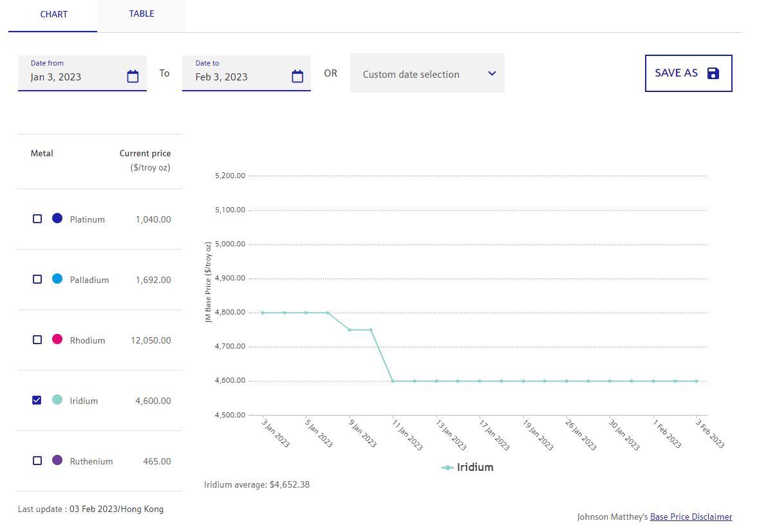Switch to the TABLE tab
Image resolution: width=777 pixels, height=532 pixels.
click(x=142, y=14)
